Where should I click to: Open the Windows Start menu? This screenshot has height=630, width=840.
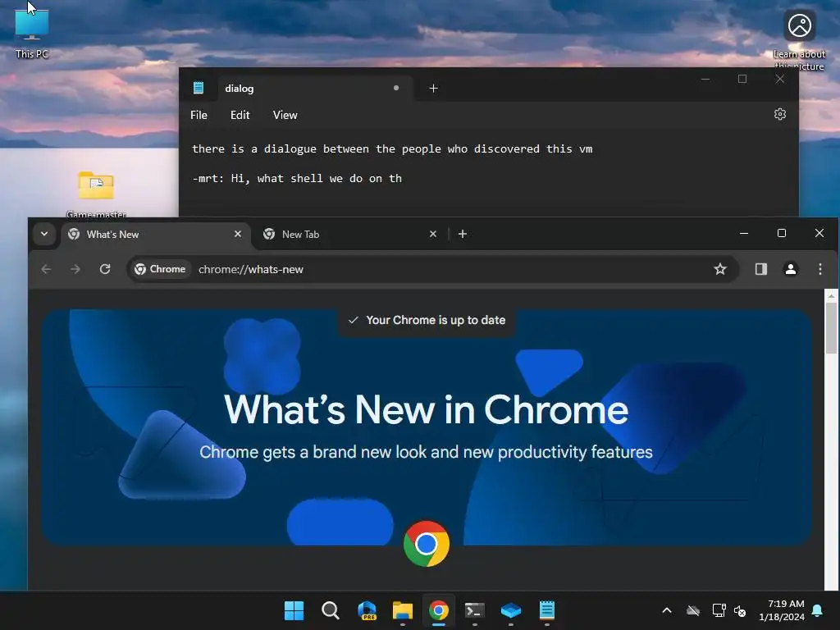click(294, 610)
